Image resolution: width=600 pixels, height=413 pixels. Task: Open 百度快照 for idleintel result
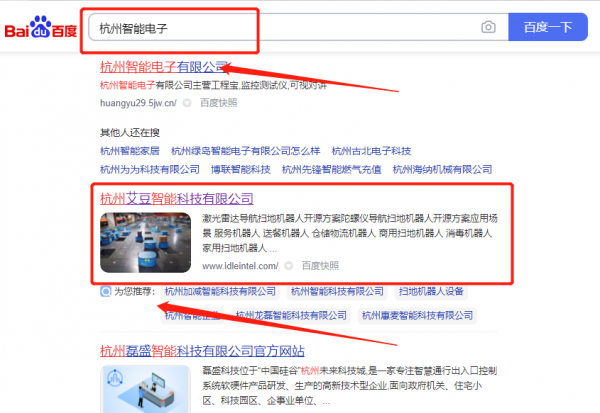point(320,266)
